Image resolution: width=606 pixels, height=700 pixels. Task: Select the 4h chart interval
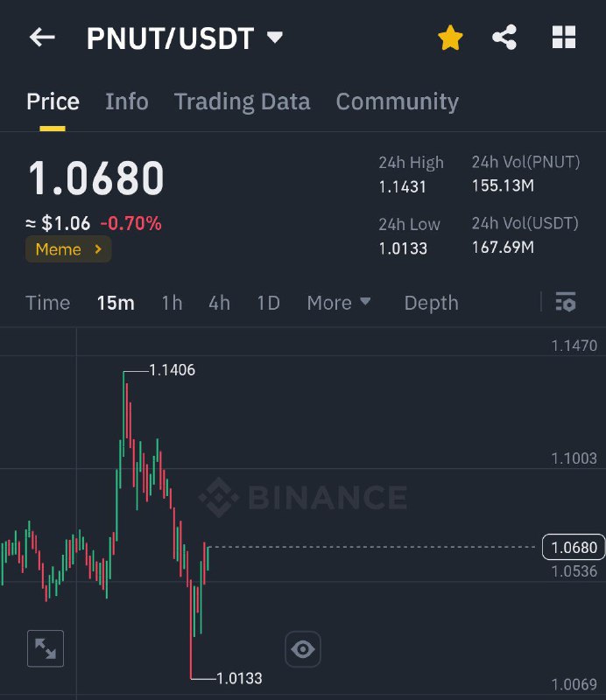click(220, 303)
